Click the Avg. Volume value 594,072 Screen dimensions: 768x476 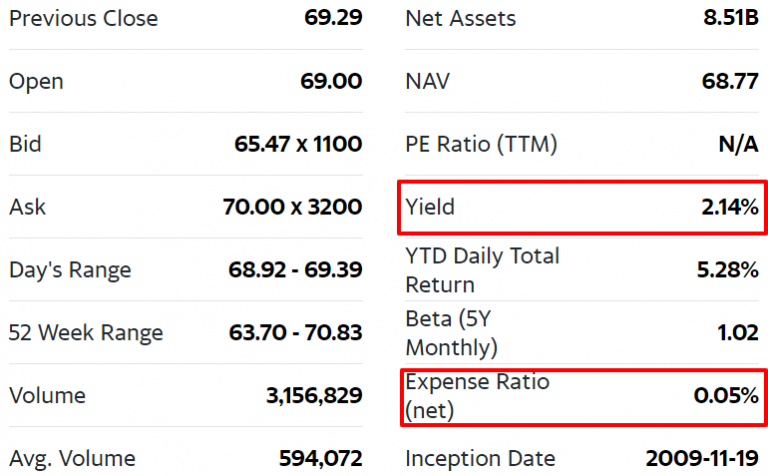(320, 459)
